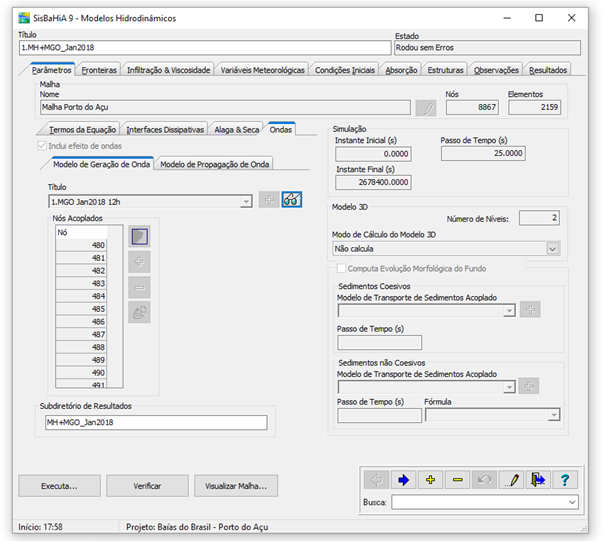Click plus icon beside cohesive sediment model dropdown
Image resolution: width=605 pixels, height=542 pixels.
(530, 309)
